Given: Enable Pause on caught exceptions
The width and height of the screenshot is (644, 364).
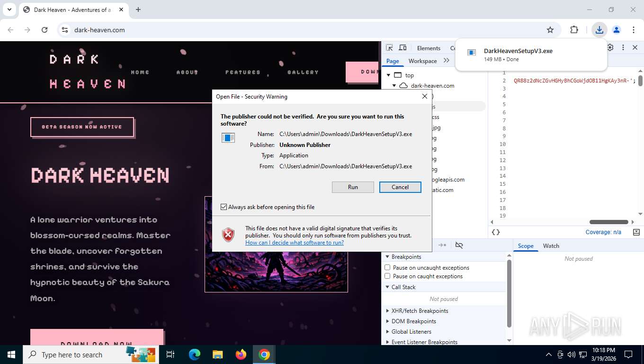Looking at the screenshot, I should [387, 276].
